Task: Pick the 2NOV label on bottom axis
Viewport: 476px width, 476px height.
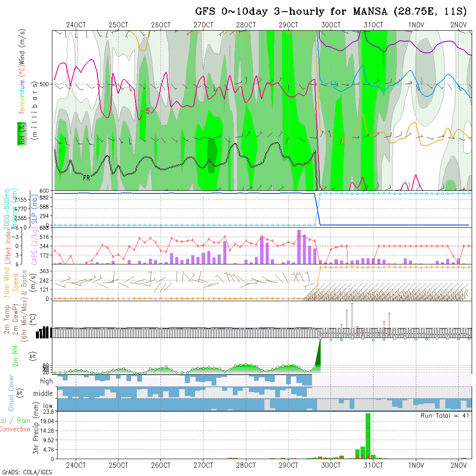Action: (x=458, y=465)
